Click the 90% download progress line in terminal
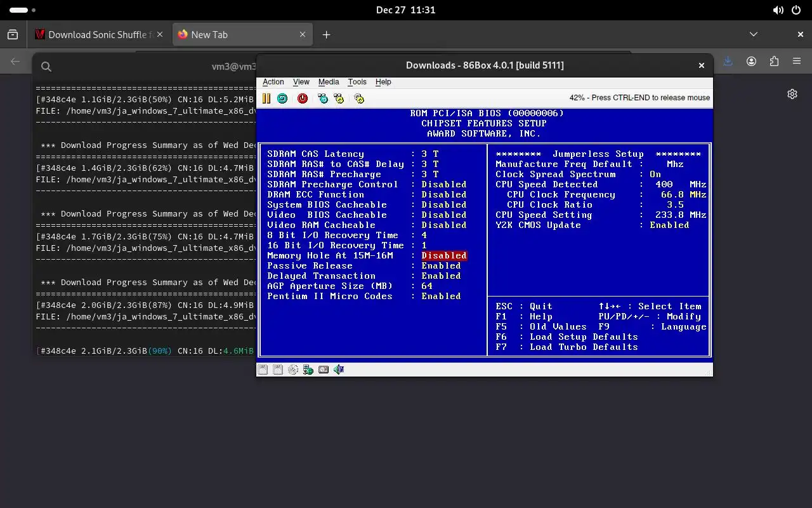The height and width of the screenshot is (508, 812). click(145, 351)
